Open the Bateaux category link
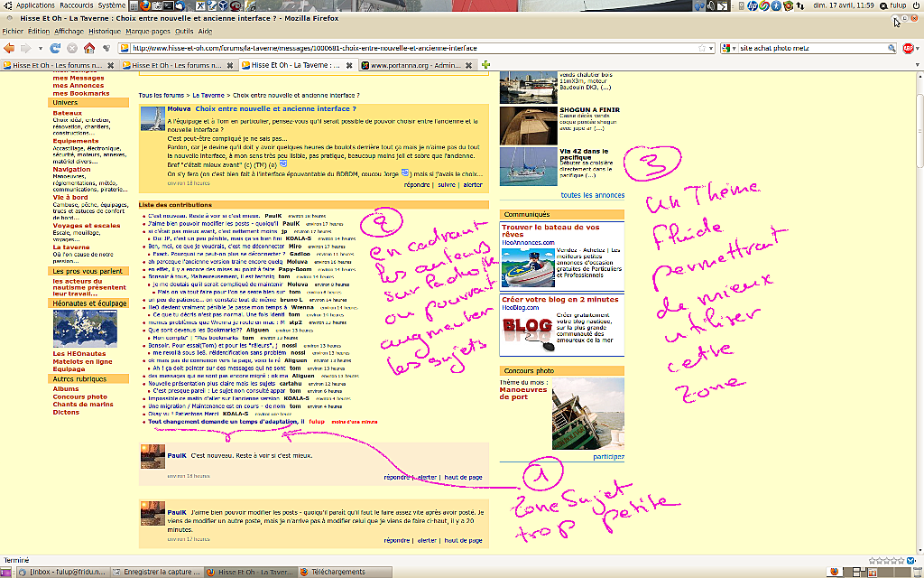924x578 pixels. [67, 113]
